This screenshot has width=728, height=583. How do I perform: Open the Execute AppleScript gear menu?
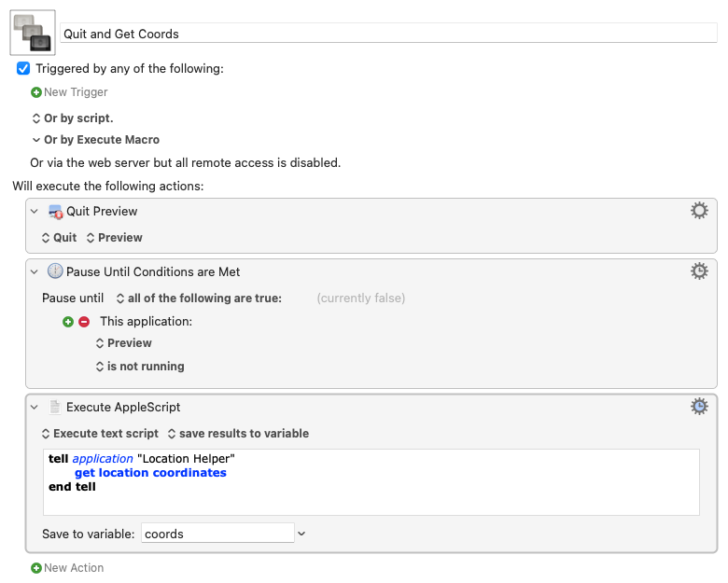[699, 407]
